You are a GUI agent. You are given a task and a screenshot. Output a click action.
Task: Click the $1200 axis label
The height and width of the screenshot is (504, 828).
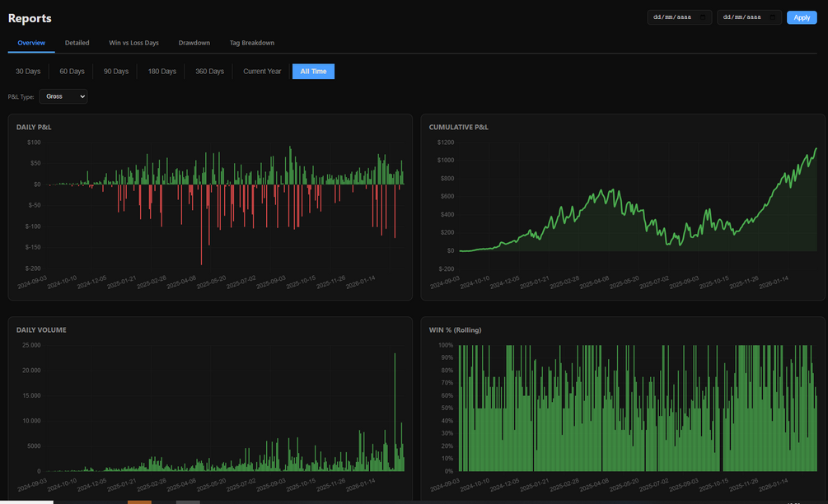pos(446,142)
